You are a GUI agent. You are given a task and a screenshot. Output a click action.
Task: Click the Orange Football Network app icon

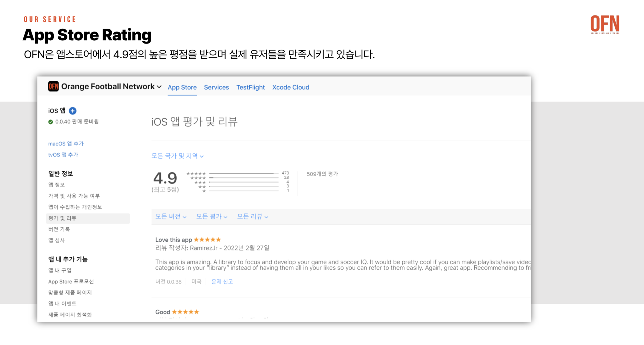tap(53, 86)
